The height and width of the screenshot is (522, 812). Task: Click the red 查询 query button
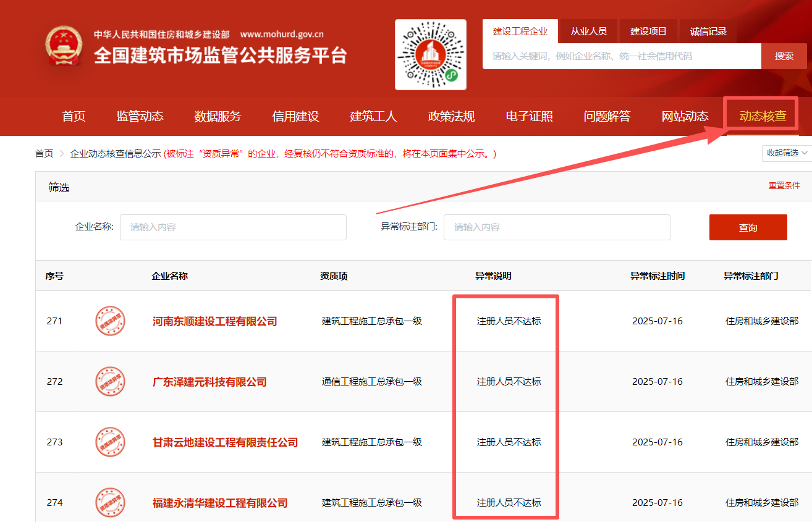click(x=748, y=227)
